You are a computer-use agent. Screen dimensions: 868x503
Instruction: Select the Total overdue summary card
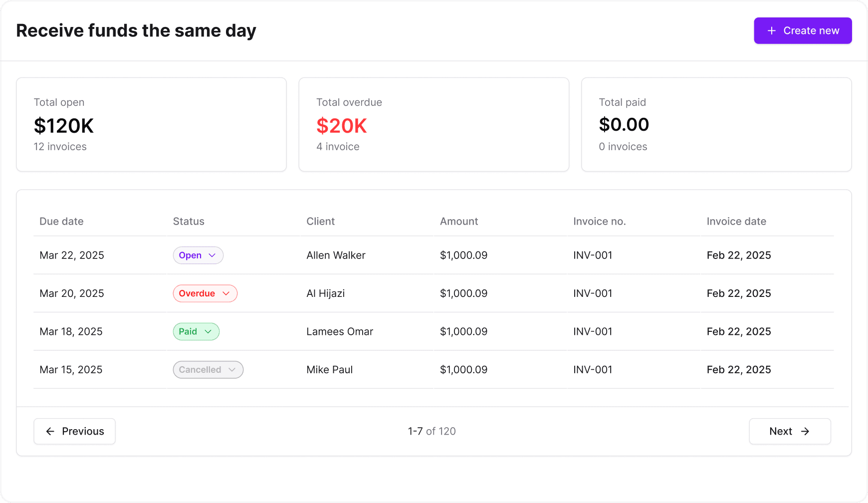tap(434, 124)
